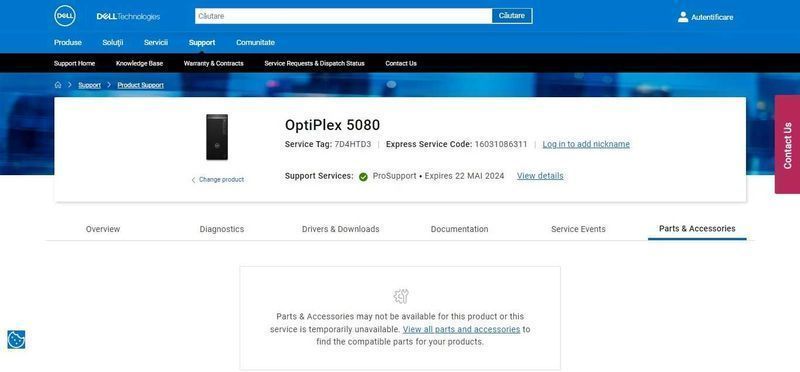The width and height of the screenshot is (800, 372).
Task: Open Warranty & Contracts
Action: pos(214,64)
